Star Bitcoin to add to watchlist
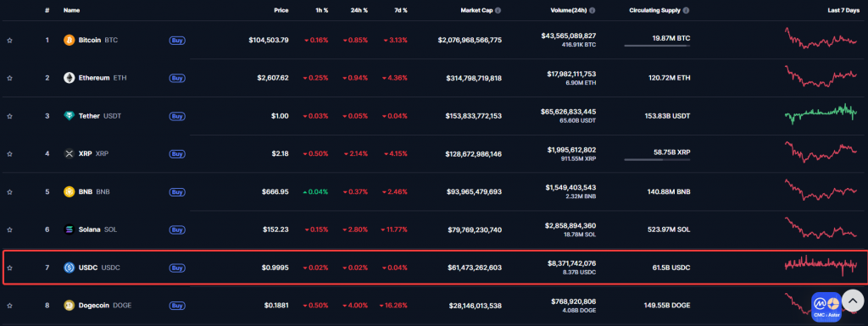 point(9,41)
